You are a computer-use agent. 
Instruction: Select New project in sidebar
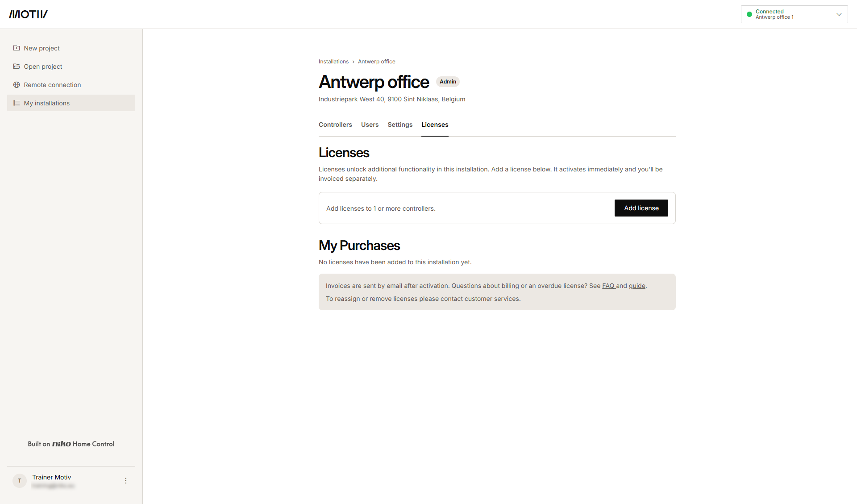point(71,48)
